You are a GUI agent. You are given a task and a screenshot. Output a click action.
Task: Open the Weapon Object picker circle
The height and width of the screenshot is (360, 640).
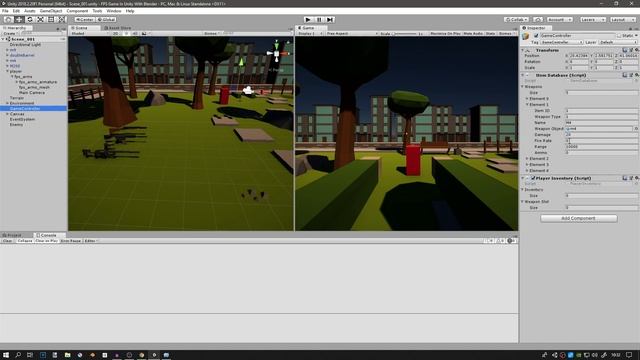tap(636, 129)
